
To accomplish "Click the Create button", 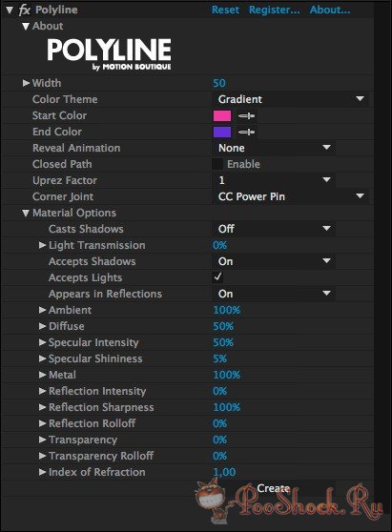I will [274, 488].
